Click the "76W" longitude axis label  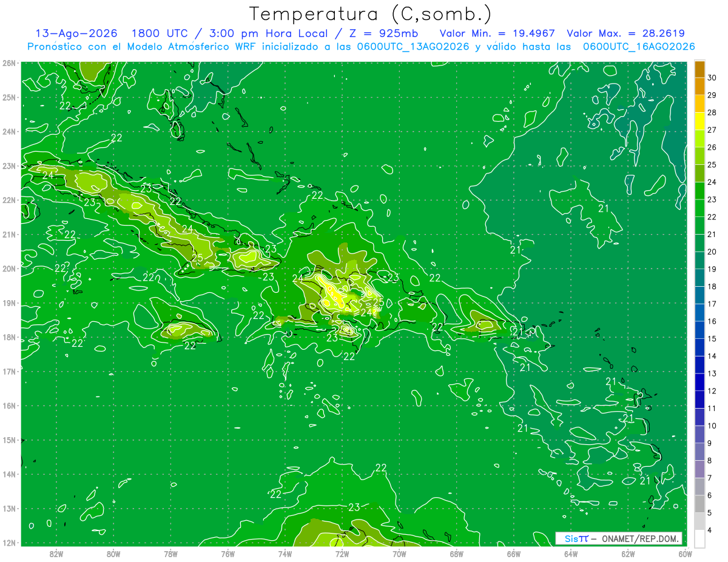click(227, 553)
